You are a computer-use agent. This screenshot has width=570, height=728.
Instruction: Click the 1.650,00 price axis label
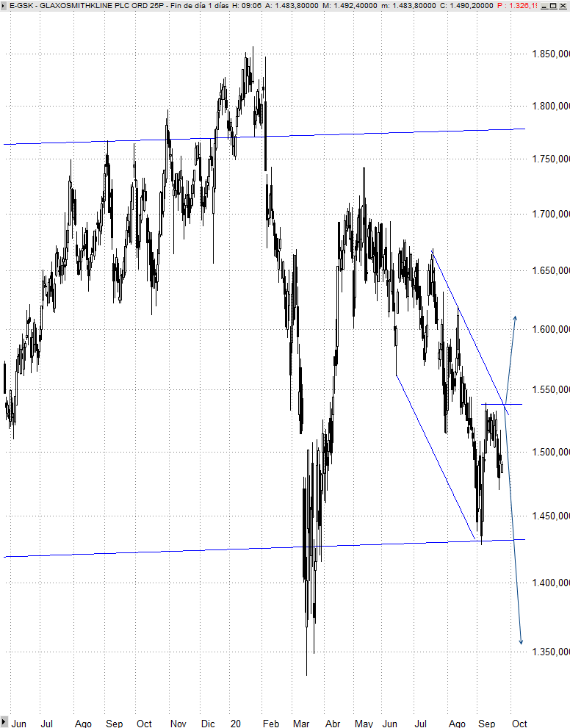point(550,270)
